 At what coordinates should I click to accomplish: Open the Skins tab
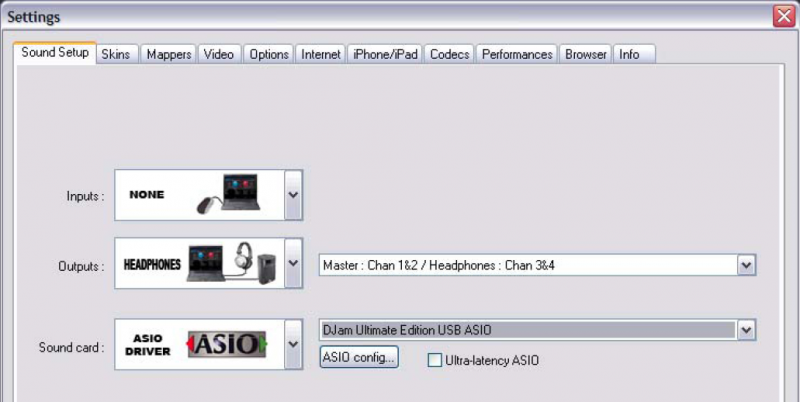point(117,55)
